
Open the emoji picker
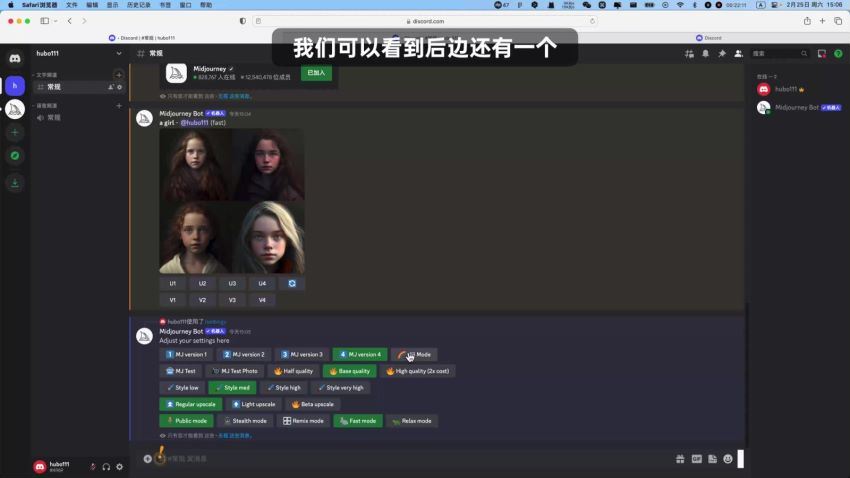728,459
